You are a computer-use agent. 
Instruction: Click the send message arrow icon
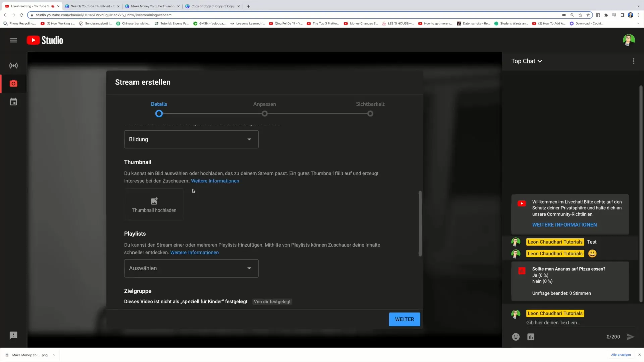point(630,337)
